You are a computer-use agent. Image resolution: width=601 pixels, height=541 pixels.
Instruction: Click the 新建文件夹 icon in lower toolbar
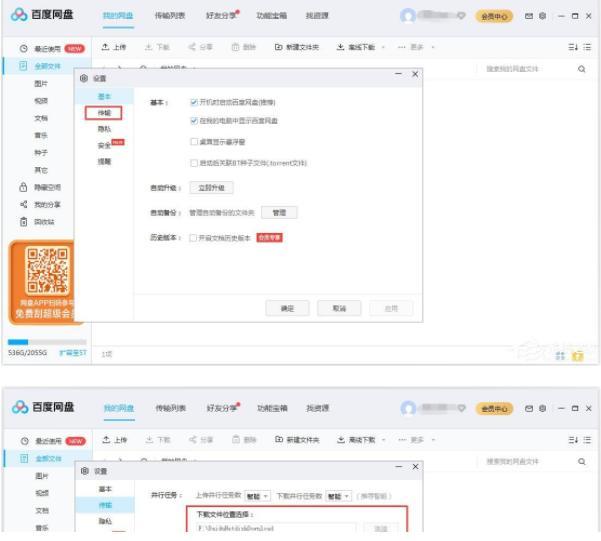coord(279,439)
